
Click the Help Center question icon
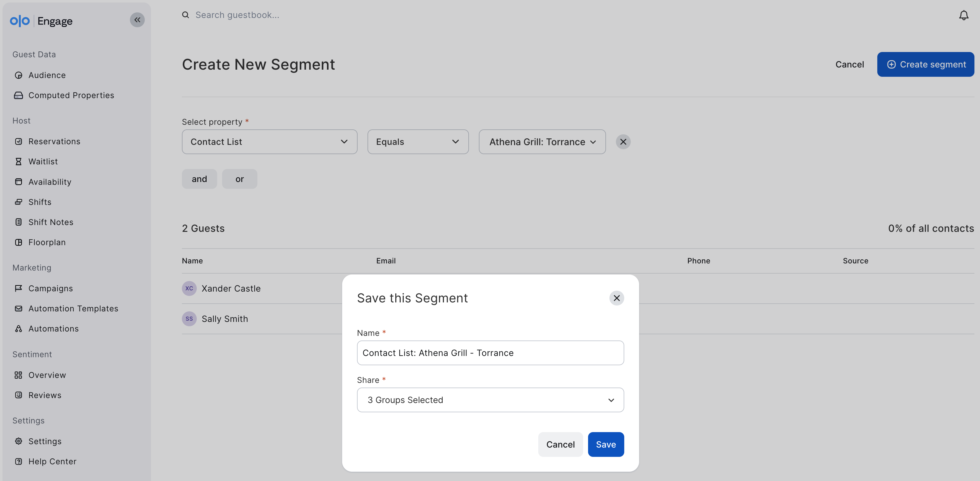coord(18,461)
